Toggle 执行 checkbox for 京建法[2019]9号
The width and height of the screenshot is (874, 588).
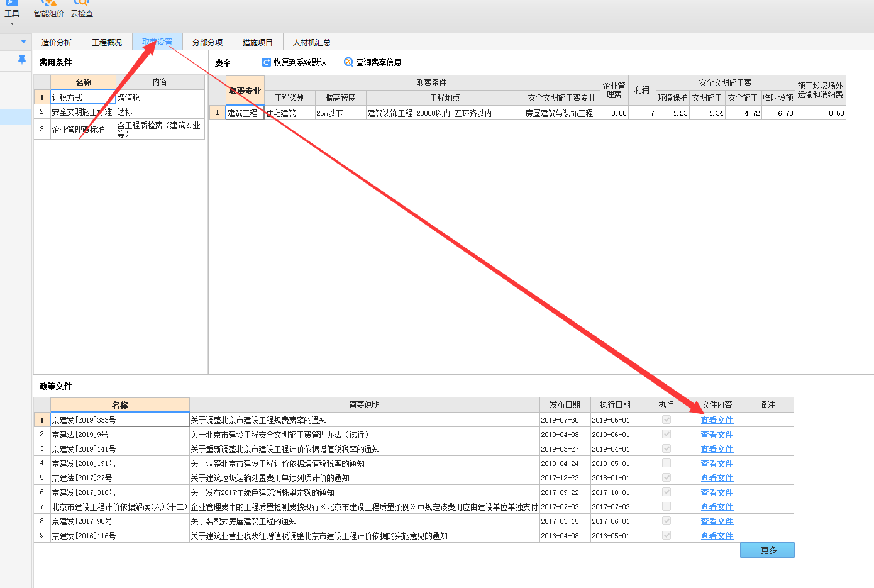click(667, 434)
